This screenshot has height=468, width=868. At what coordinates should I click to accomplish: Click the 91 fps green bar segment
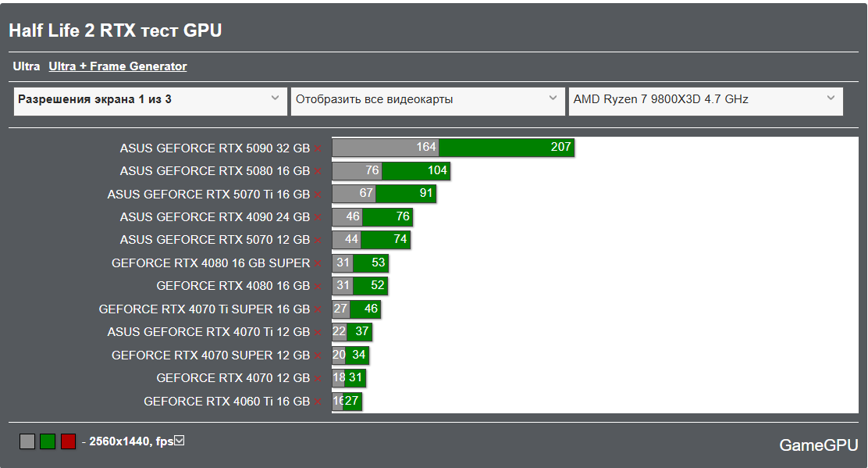[x=406, y=193]
